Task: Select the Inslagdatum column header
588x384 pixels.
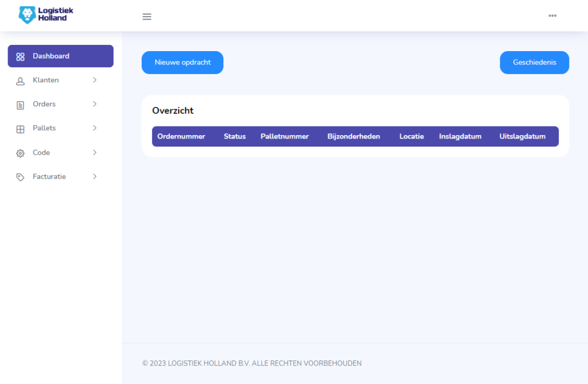Action: 460,136
